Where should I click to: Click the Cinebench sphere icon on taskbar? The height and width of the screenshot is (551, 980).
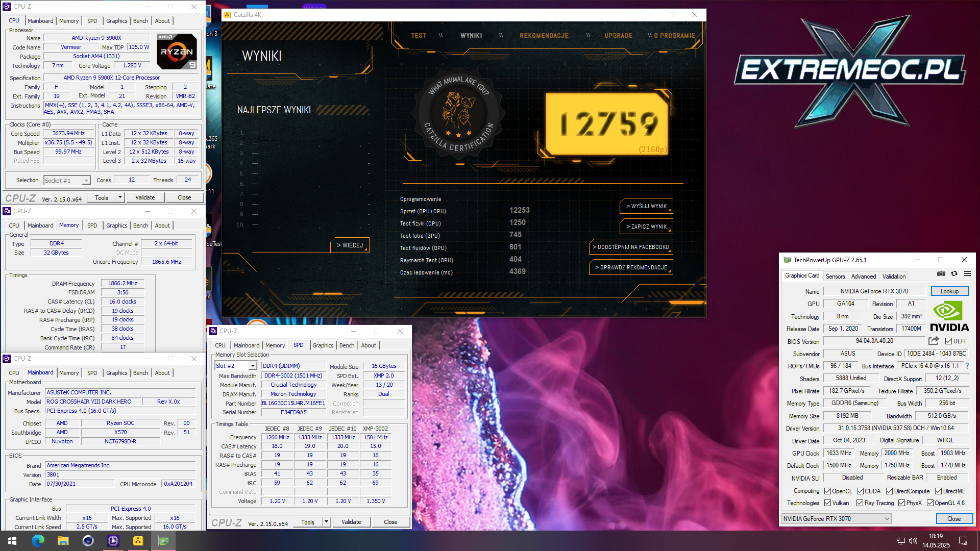coord(88,541)
